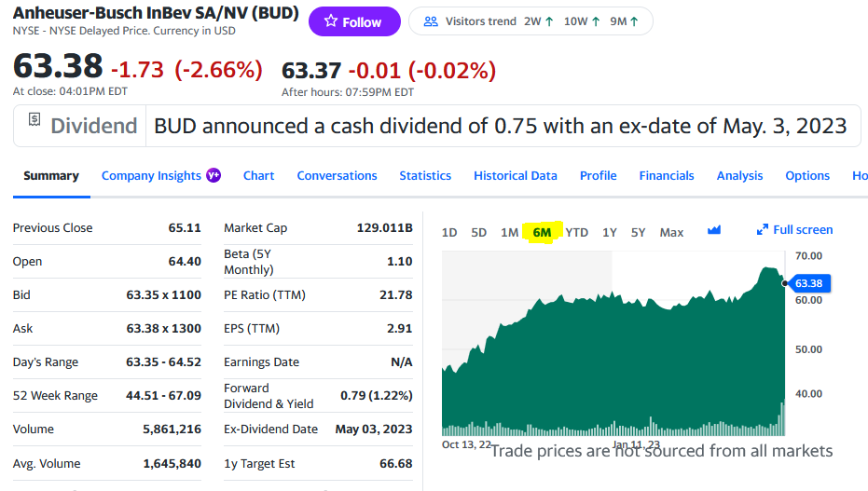Image resolution: width=868 pixels, height=491 pixels.
Task: Click the 40.00 chart axis label
Action: tap(808, 394)
